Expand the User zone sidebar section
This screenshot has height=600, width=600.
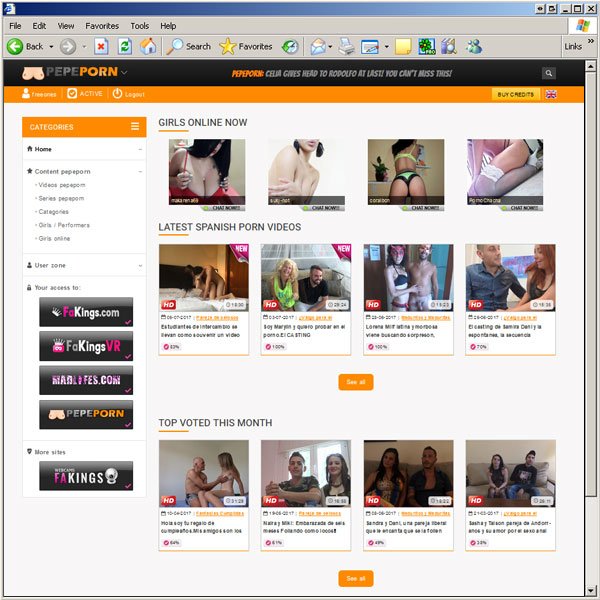point(140,266)
